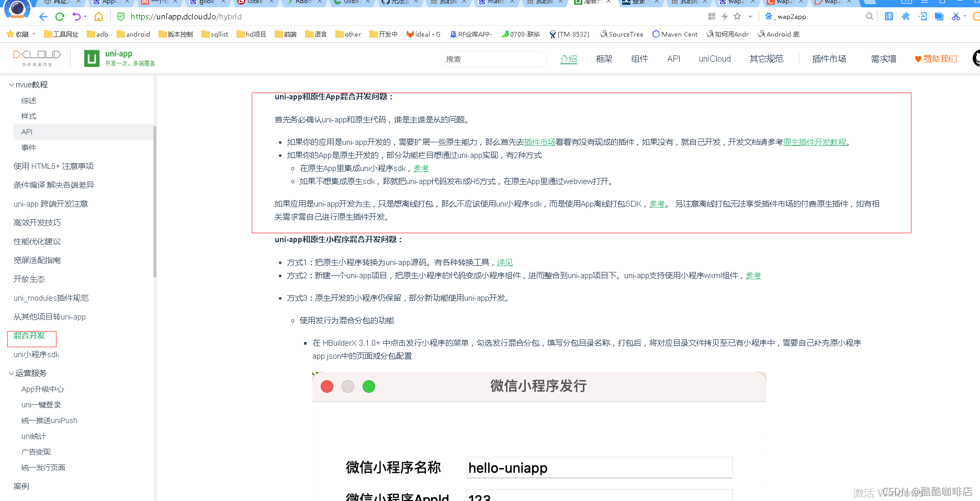Open 条件编译 解决各端差异 sidebar item

click(x=54, y=185)
